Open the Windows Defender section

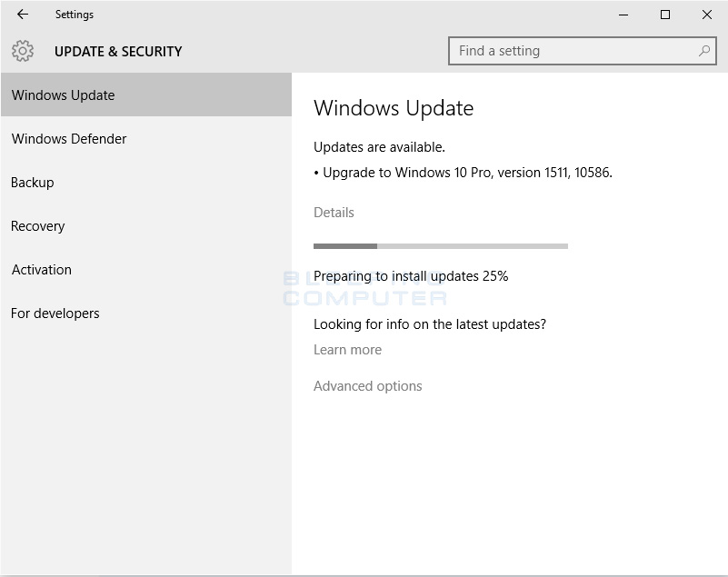pyautogui.click(x=68, y=138)
